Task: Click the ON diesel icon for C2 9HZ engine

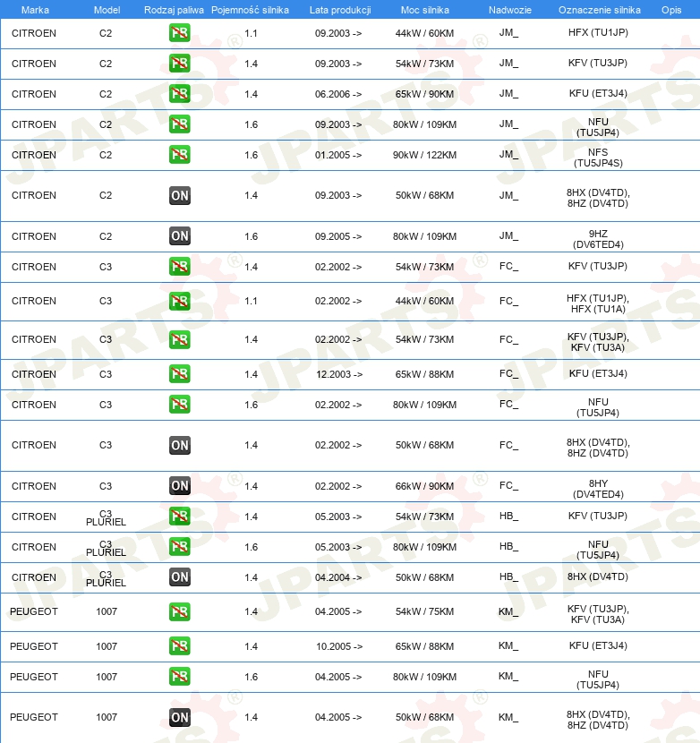Action: click(x=180, y=236)
